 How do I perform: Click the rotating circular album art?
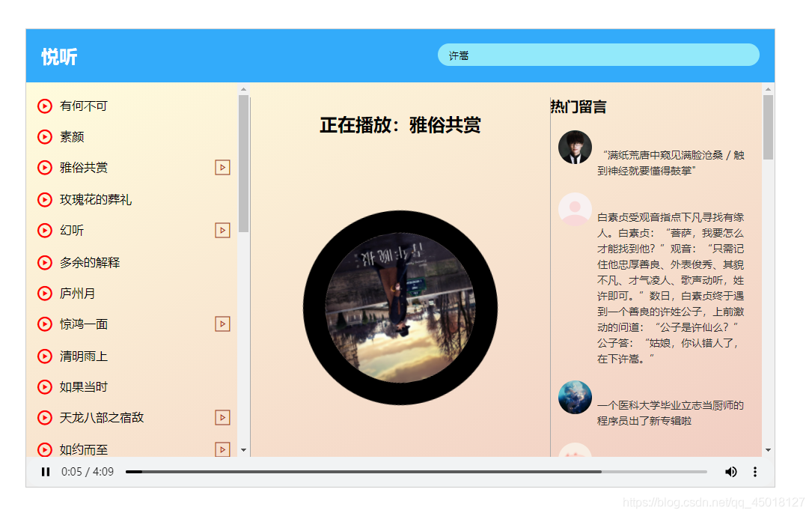pos(402,306)
